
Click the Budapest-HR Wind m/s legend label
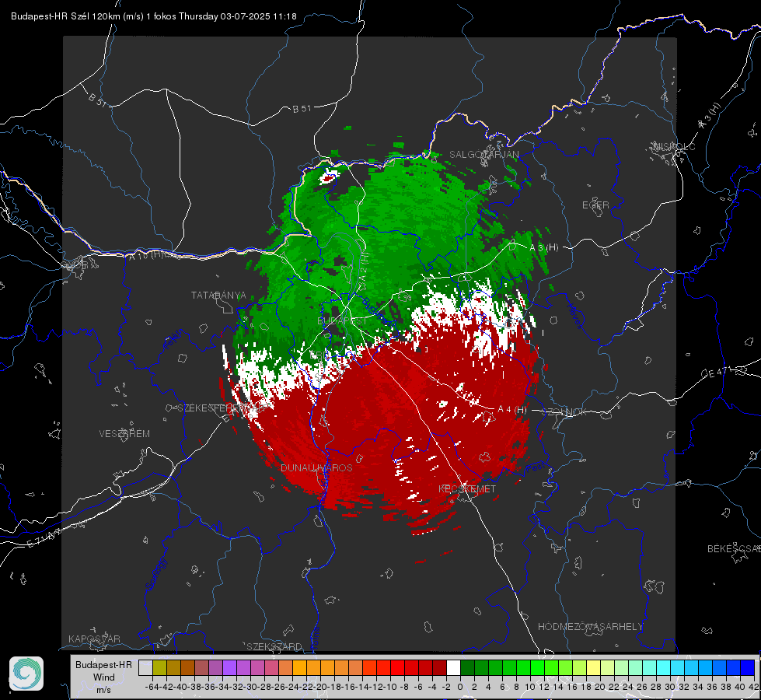(x=104, y=677)
